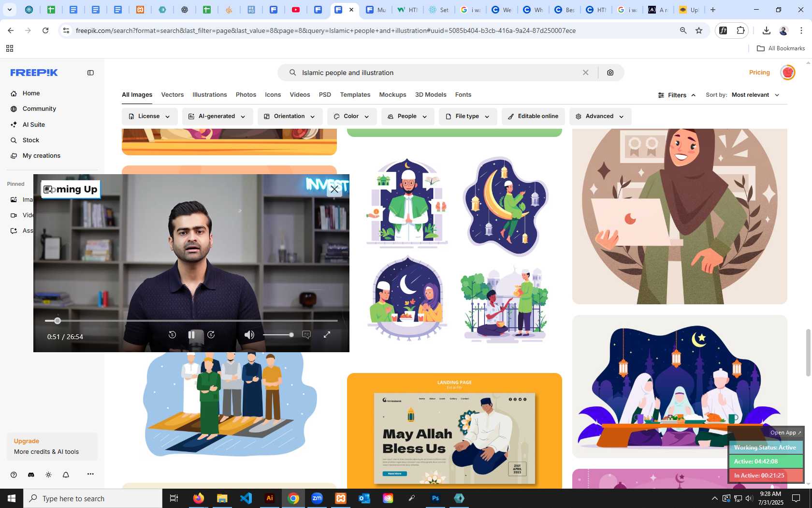This screenshot has height=508, width=812.
Task: Skip forward with the skip-ahead icon
Action: coord(211,335)
